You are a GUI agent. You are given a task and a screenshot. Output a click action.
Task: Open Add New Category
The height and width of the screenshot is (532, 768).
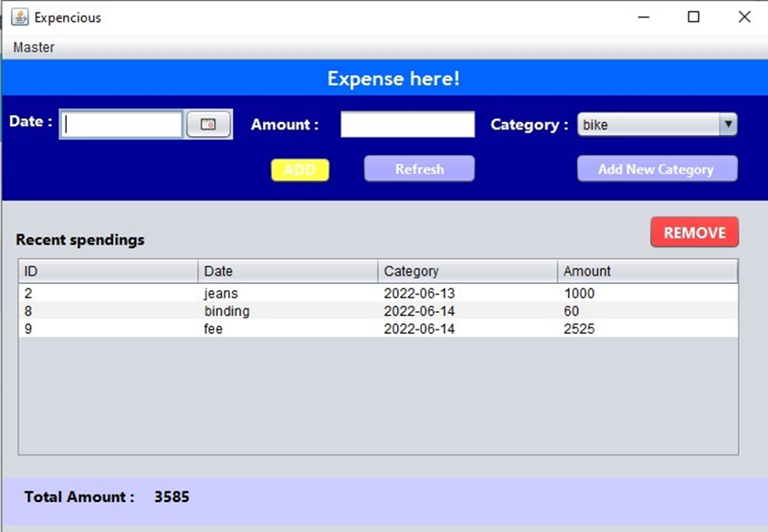pos(657,169)
